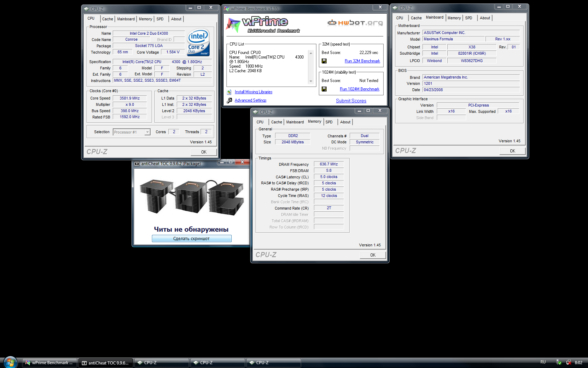Viewport: 588px width, 368px height.
Task: Click Submit Scores link
Action: coord(351,101)
